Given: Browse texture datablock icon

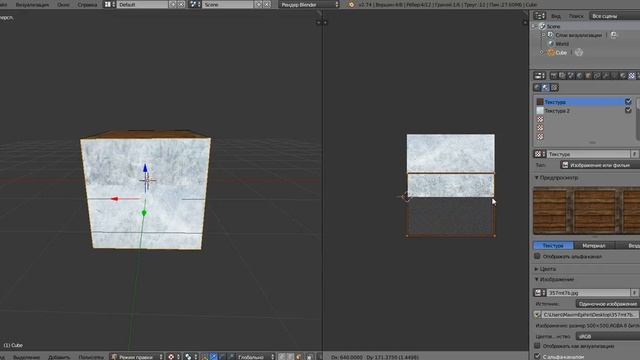Looking at the screenshot, I should pyautogui.click(x=540, y=154).
